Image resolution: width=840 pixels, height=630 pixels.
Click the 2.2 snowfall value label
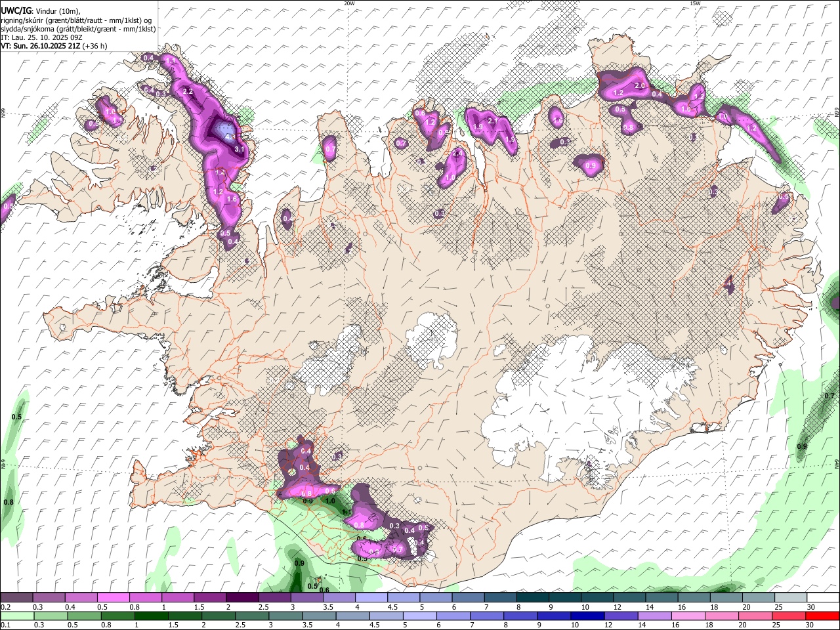pos(188,91)
